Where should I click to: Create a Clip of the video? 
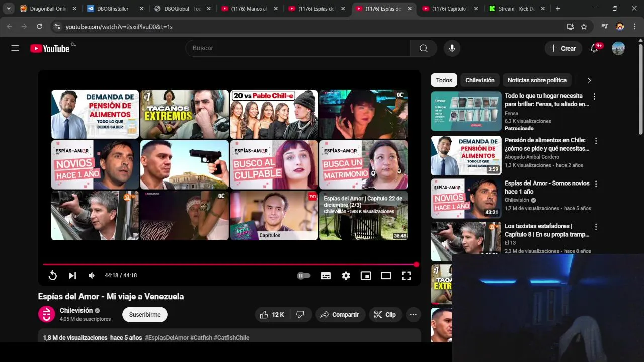(x=385, y=315)
